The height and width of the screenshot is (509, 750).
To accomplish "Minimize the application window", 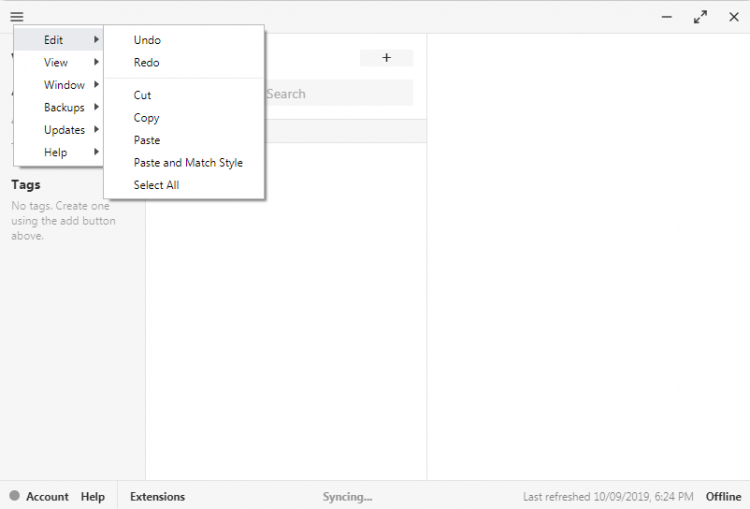I will 667,17.
